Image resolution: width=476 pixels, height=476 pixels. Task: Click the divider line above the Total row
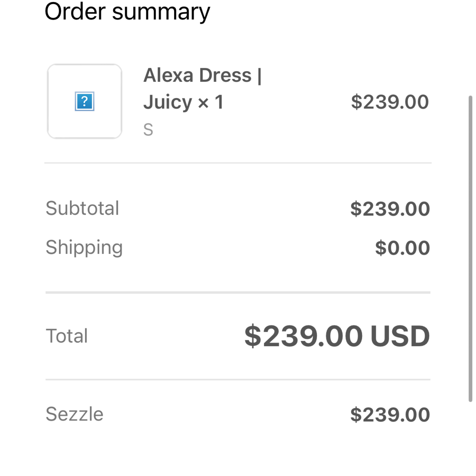238,292
